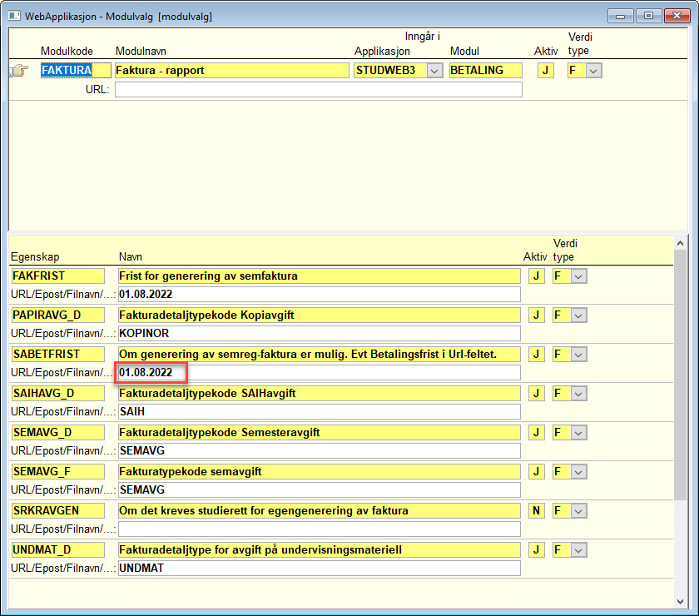
Task: Minimize the Modulvalg window
Action: pos(620,16)
